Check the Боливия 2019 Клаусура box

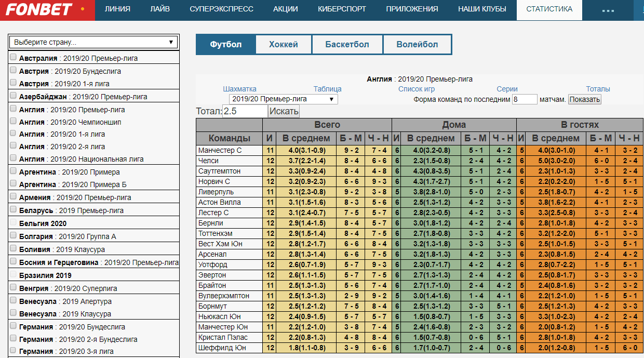pyautogui.click(x=13, y=248)
